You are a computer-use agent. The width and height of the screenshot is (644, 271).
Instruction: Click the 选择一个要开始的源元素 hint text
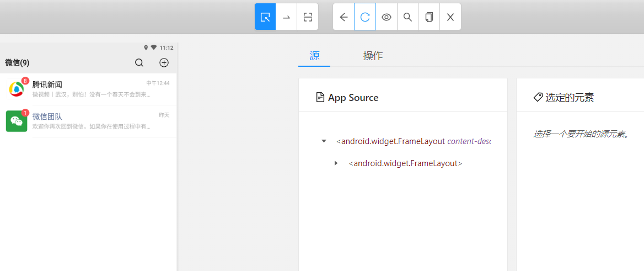click(x=581, y=134)
